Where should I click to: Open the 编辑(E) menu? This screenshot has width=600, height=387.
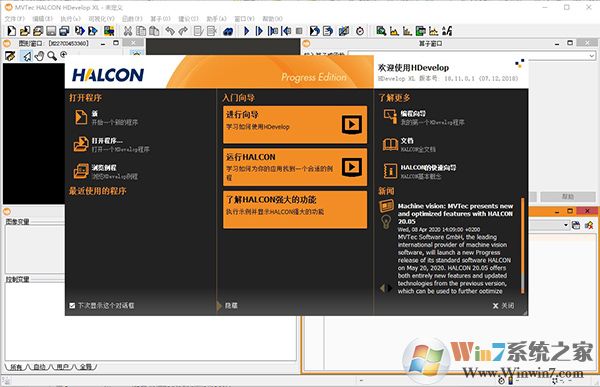point(42,18)
